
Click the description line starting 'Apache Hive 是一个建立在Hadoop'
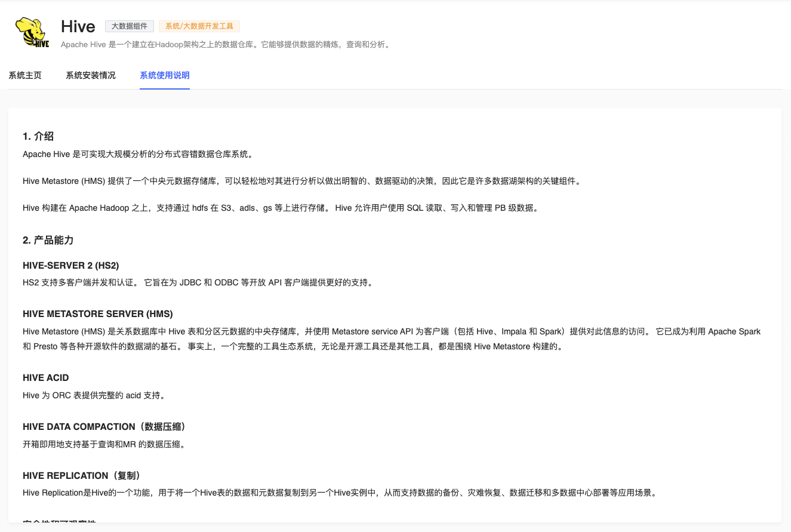point(226,45)
